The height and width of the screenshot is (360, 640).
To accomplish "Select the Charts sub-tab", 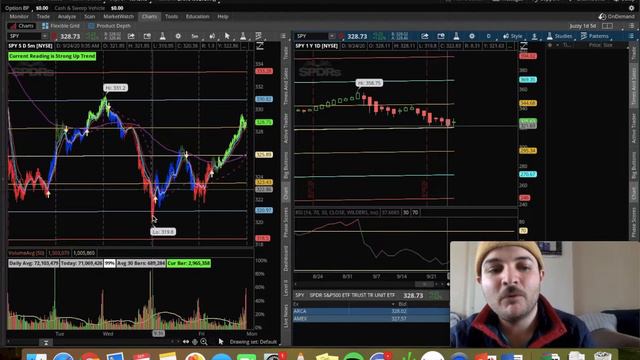I will point(22,26).
